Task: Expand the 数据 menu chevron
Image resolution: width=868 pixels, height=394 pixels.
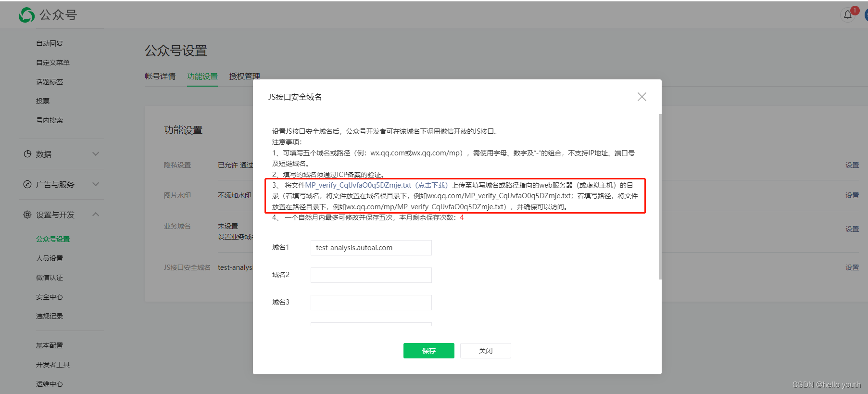Action: [96, 154]
